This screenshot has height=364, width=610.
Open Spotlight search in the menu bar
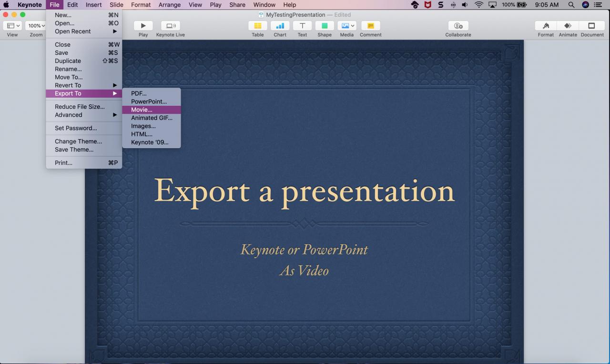(x=571, y=5)
